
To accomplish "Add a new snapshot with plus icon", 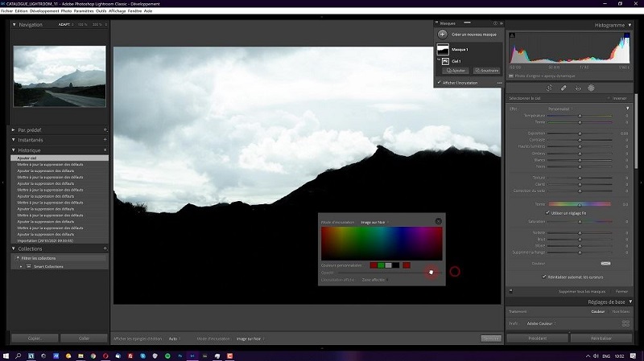I will [105, 140].
